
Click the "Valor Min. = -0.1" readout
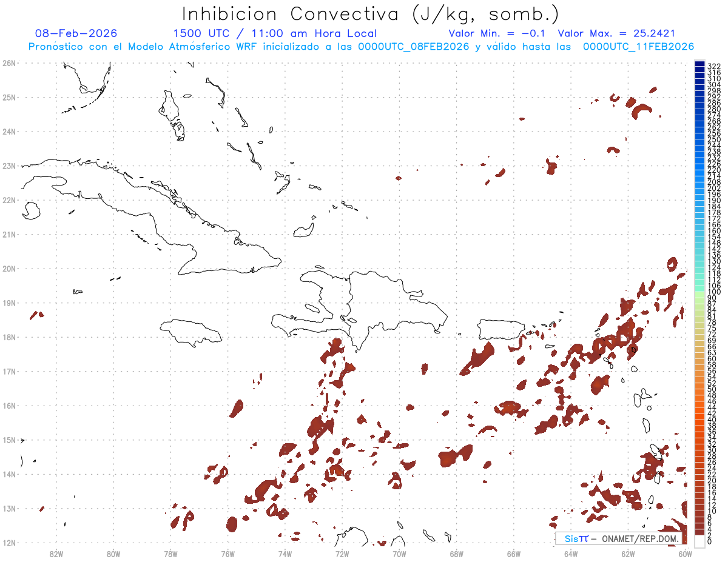pyautogui.click(x=497, y=33)
